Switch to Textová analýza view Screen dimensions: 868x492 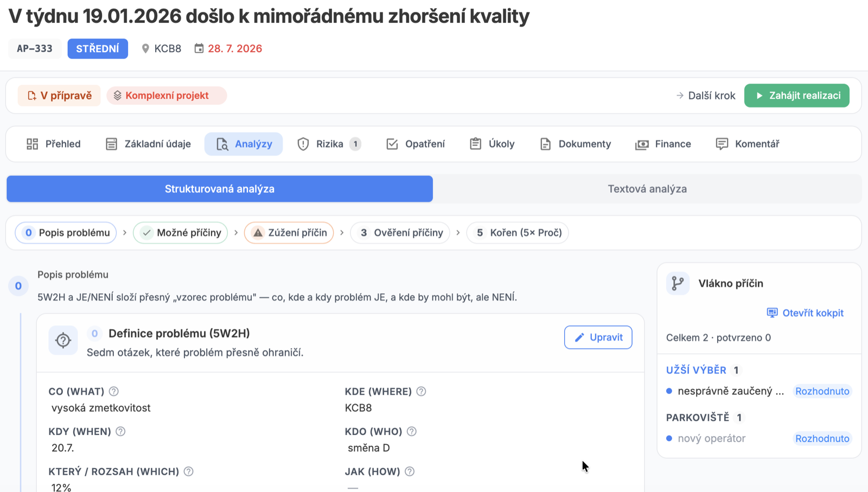[x=647, y=189]
